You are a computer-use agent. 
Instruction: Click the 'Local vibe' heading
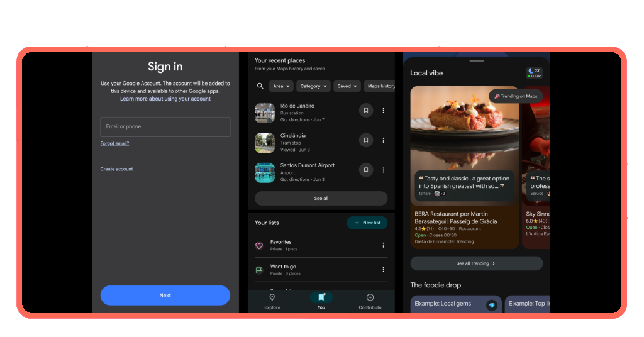click(x=426, y=73)
